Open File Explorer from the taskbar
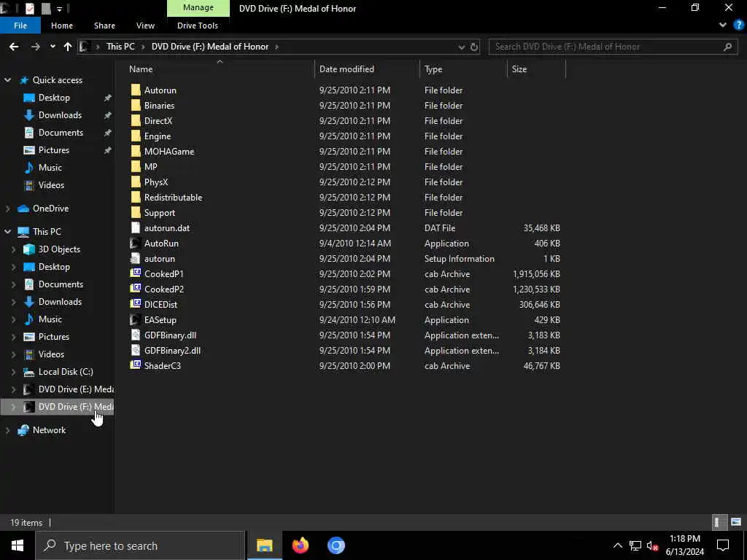This screenshot has width=747, height=560. pyautogui.click(x=264, y=545)
